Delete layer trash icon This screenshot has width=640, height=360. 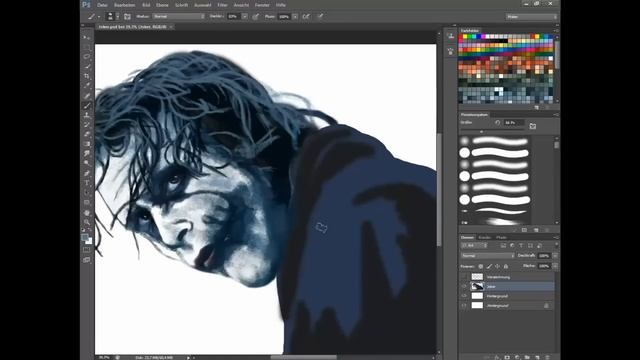547,357
